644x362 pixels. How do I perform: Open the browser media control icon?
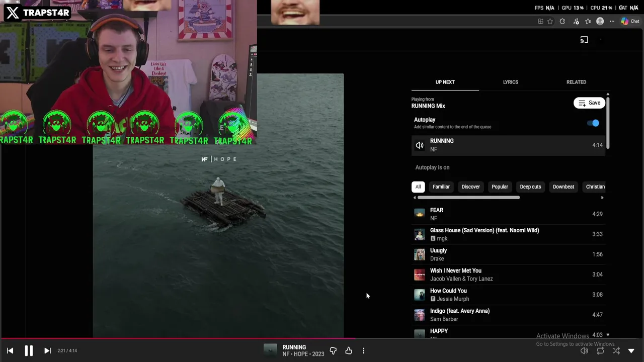(576, 21)
